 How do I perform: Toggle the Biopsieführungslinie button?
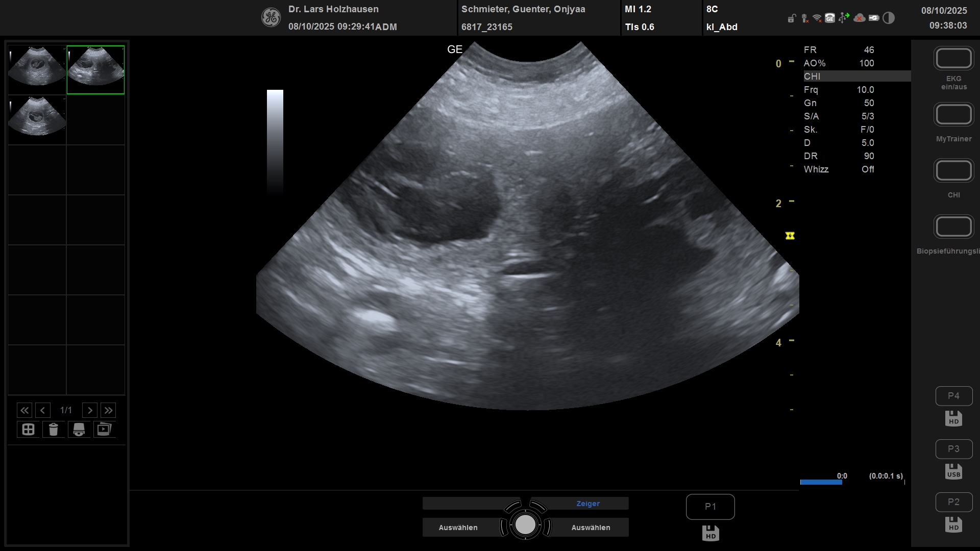pyautogui.click(x=953, y=227)
